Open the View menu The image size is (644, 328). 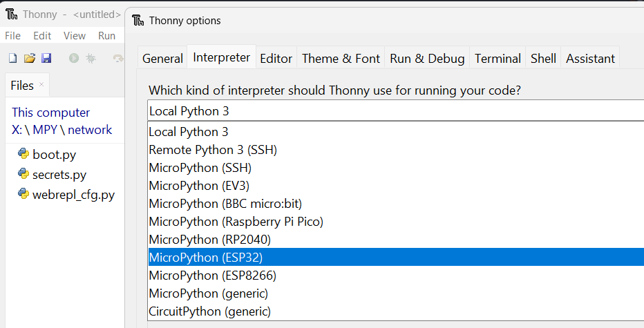point(75,36)
